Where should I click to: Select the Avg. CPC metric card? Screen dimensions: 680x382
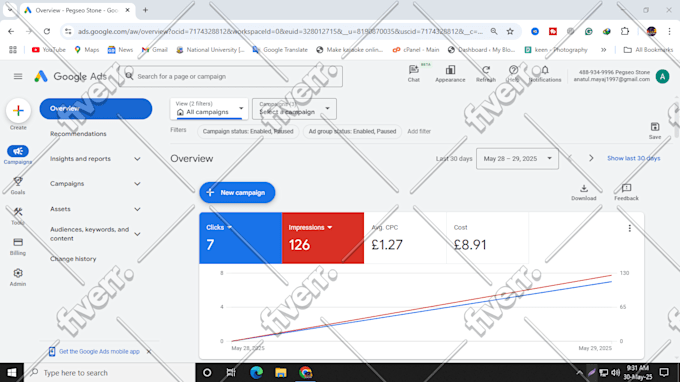point(405,238)
